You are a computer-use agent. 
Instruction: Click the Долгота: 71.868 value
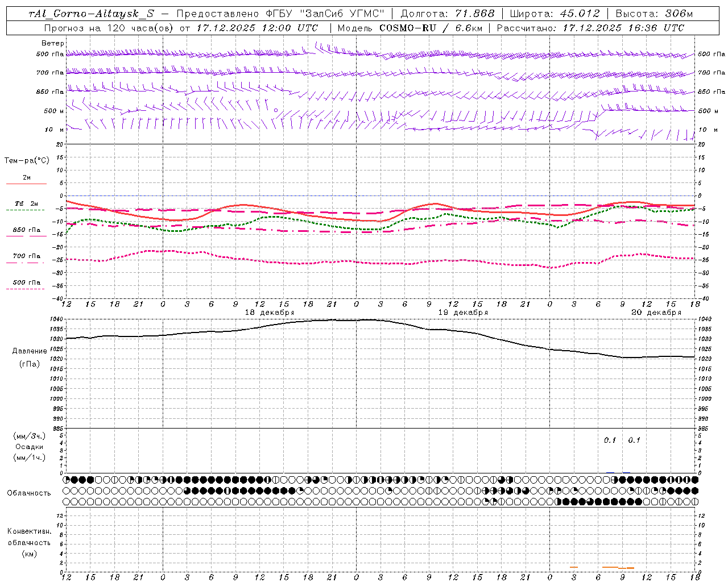pos(448,14)
